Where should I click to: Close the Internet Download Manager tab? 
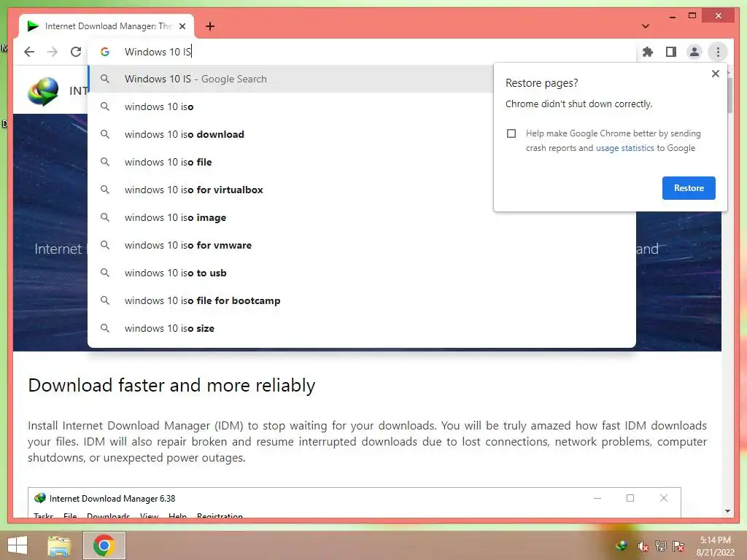pos(182,26)
